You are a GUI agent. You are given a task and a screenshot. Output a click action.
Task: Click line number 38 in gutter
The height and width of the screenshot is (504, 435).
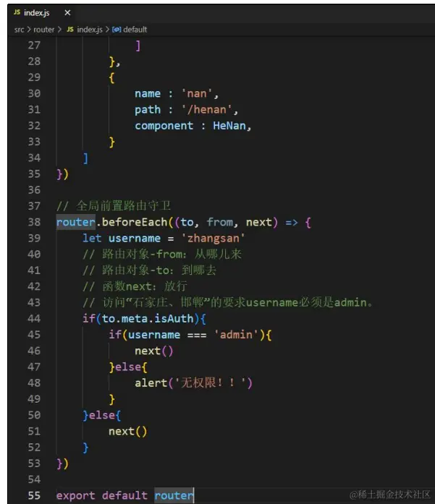(34, 222)
